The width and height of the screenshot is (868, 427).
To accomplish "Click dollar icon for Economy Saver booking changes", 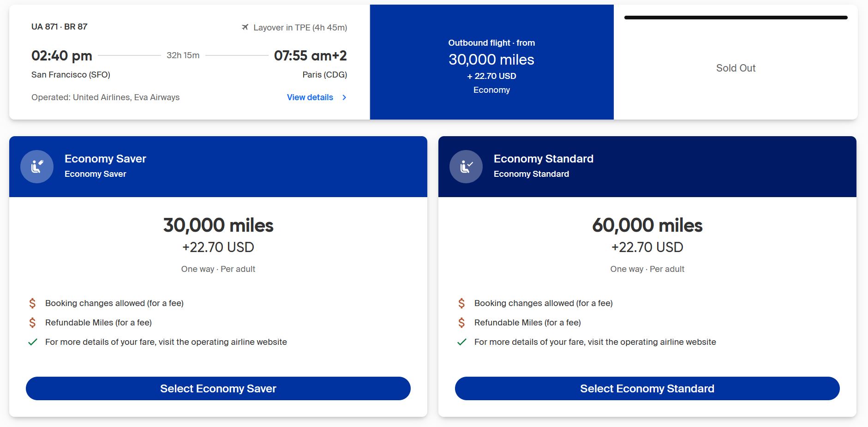I will pos(32,303).
